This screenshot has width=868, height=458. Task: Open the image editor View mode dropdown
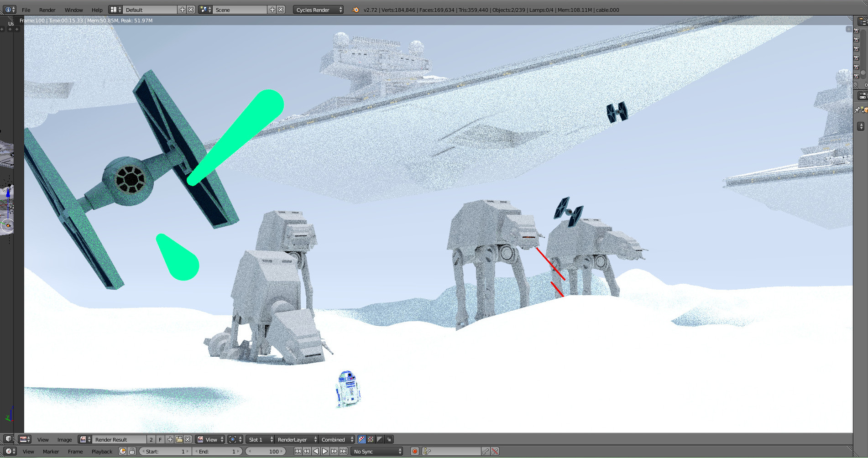tap(210, 439)
